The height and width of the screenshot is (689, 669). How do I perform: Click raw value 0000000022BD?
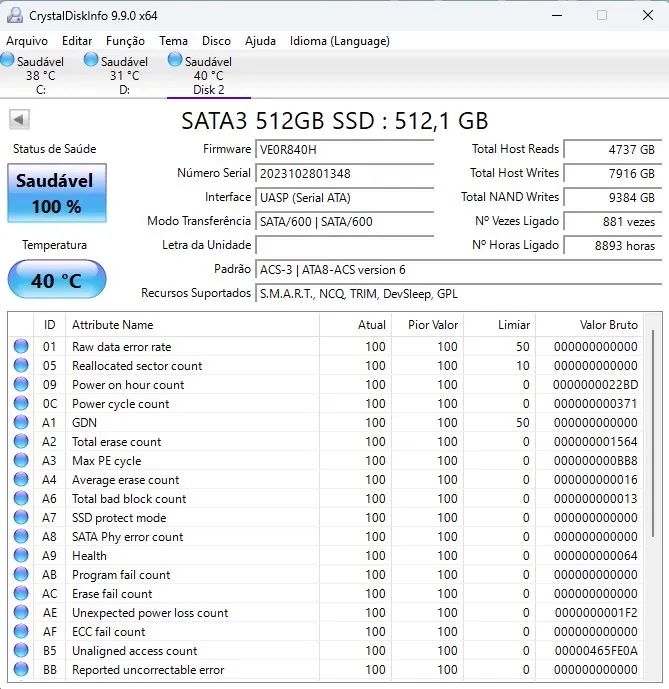tap(595, 384)
